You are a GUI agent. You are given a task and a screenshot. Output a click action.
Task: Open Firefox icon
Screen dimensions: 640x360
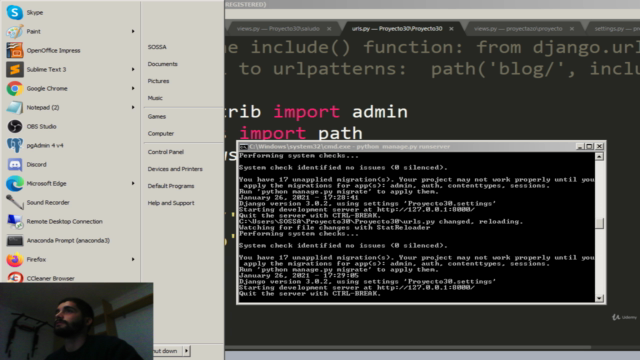tap(15, 260)
